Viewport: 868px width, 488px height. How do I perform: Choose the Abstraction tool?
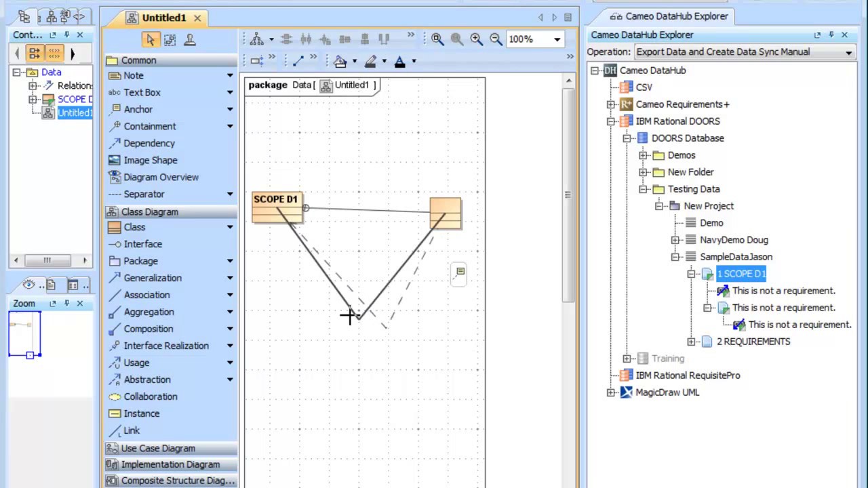(147, 380)
